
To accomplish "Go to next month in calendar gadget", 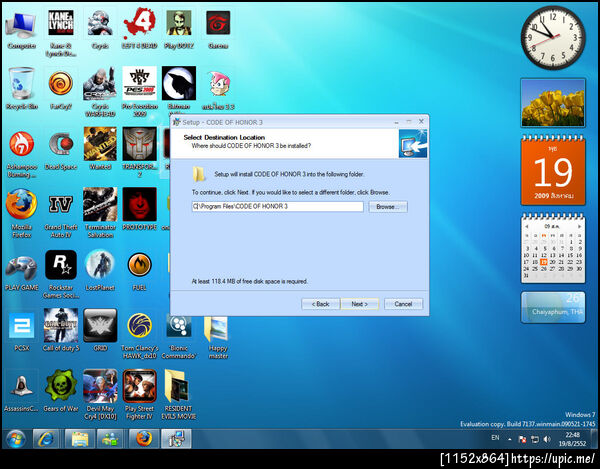I will (579, 226).
